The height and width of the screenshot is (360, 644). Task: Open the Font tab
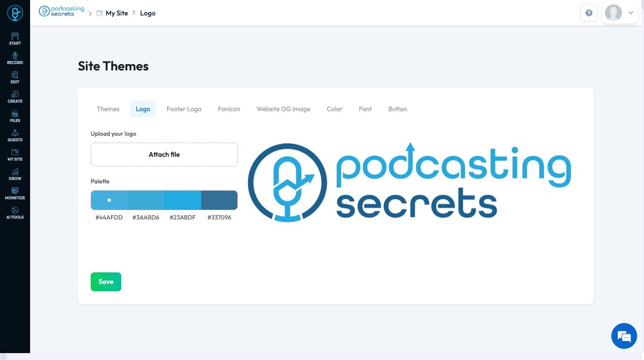(x=365, y=109)
